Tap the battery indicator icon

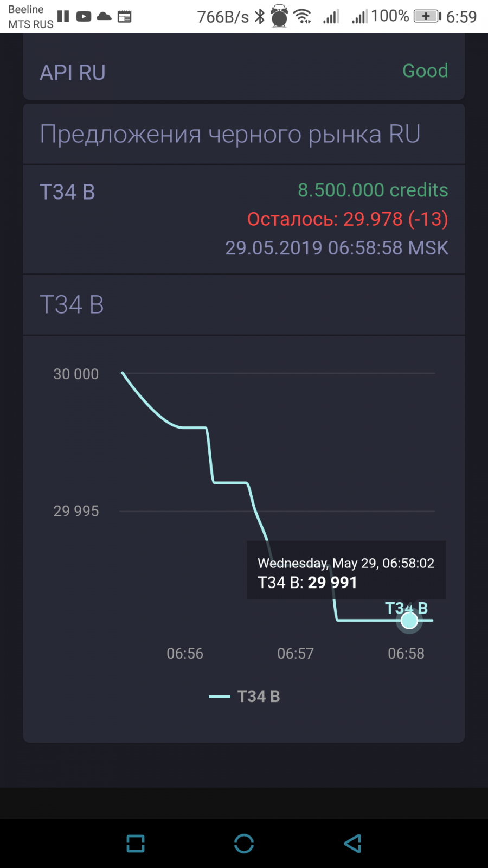(x=427, y=16)
